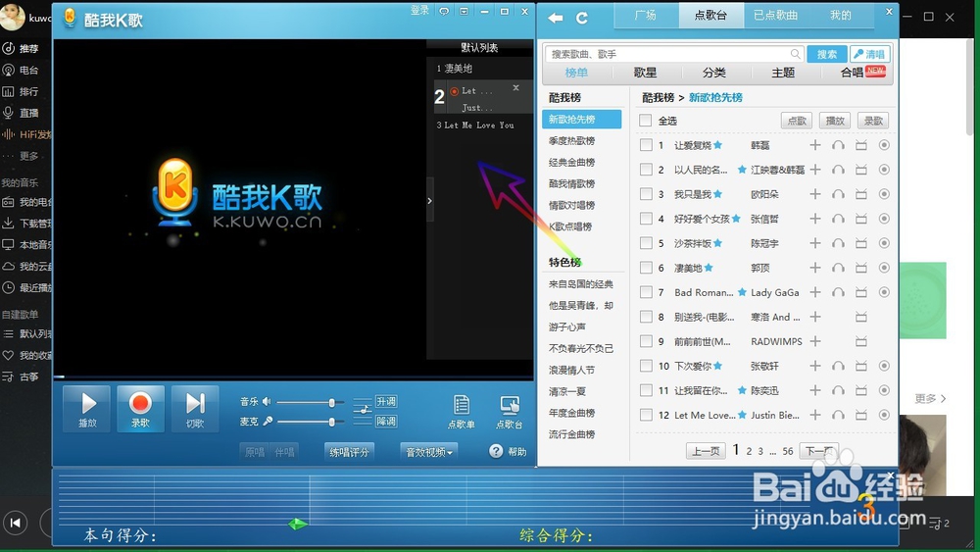Click the blue 搜索 button
980x552 pixels.
tap(827, 54)
